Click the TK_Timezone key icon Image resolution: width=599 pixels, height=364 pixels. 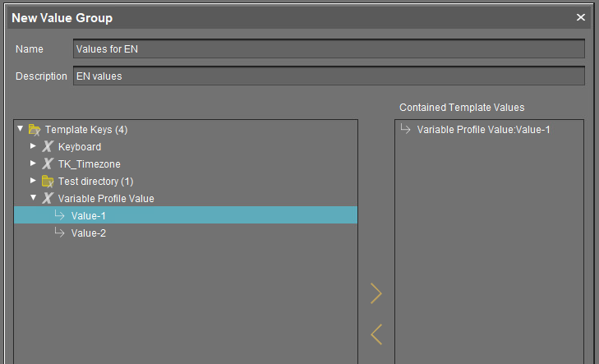[x=48, y=164]
